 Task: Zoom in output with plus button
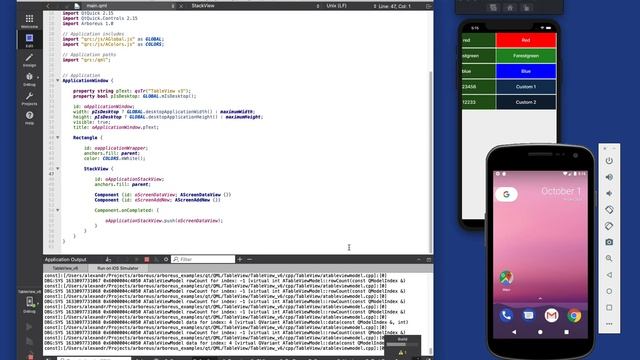point(240,260)
